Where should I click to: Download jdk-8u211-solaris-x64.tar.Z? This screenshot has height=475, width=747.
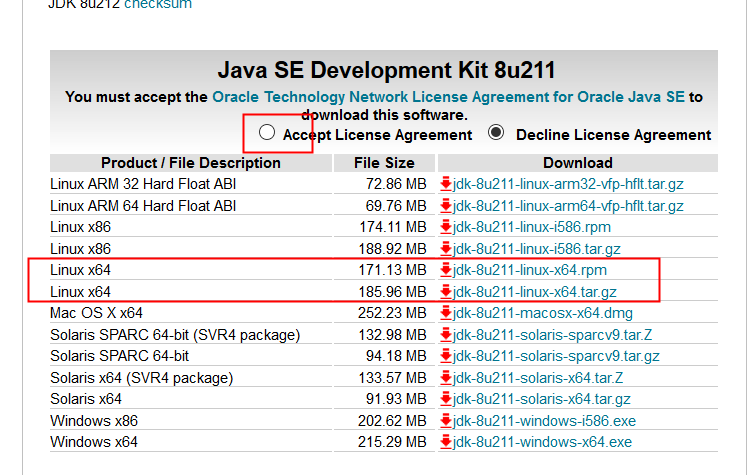(x=538, y=378)
